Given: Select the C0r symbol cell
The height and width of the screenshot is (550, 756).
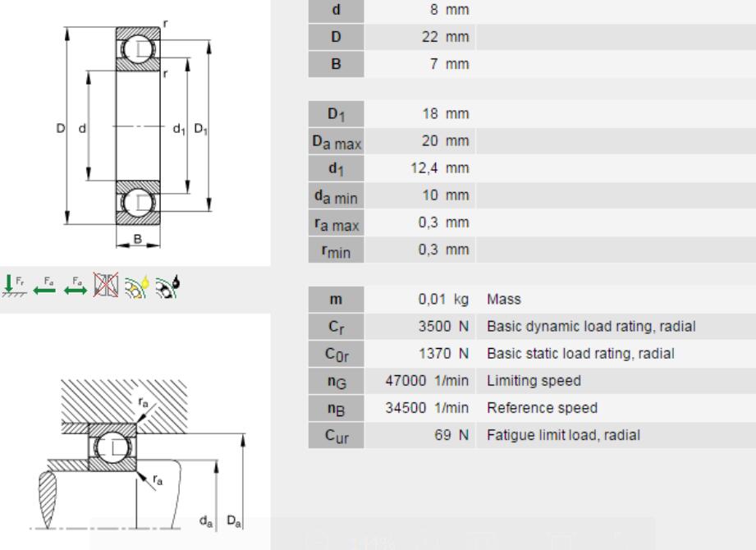Looking at the screenshot, I should (336, 354).
